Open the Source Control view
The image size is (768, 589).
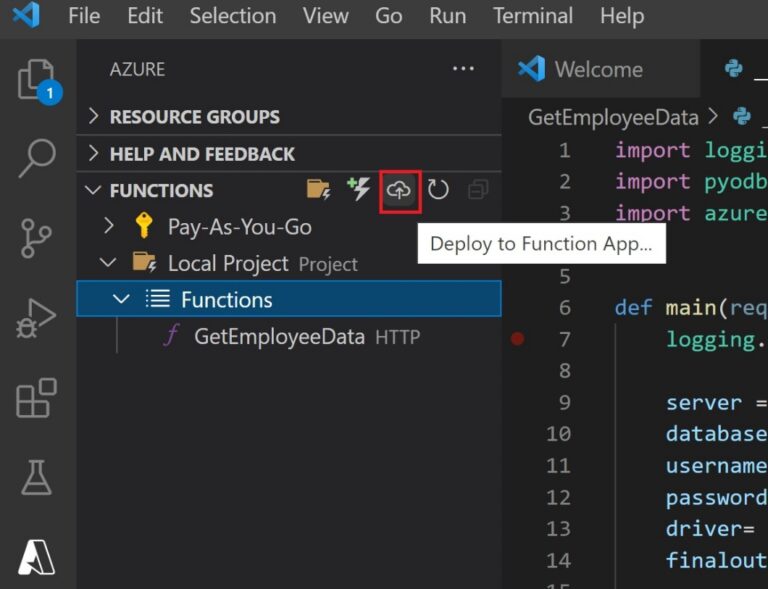36,238
